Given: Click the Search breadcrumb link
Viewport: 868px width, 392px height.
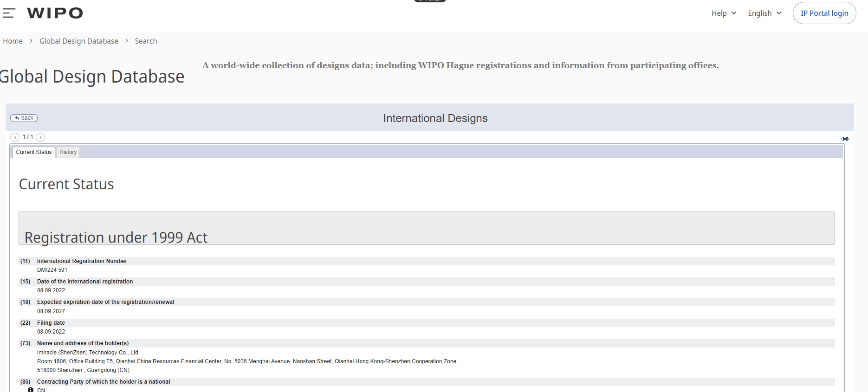Looking at the screenshot, I should point(146,41).
